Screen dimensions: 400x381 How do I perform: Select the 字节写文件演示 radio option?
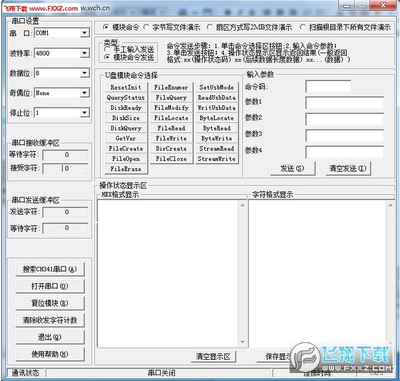[146, 27]
